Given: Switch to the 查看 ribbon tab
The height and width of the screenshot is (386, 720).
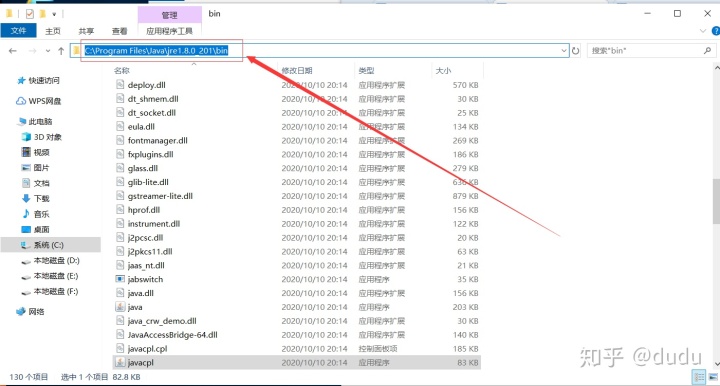Looking at the screenshot, I should point(119,31).
